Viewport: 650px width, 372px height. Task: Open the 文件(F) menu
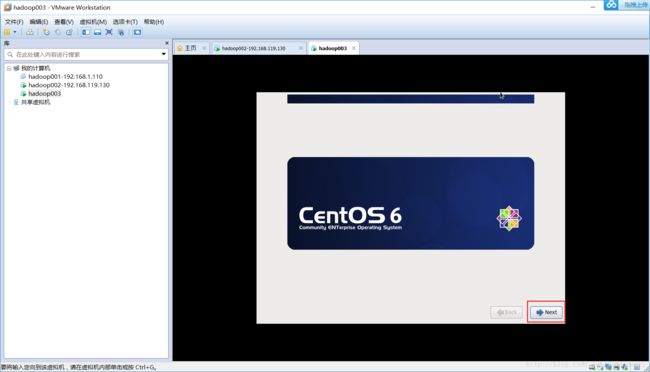[14, 22]
